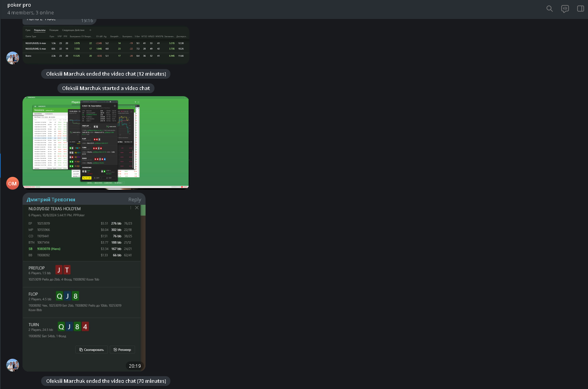This screenshot has width=588, height=389.
Task: Click '276 bb' stack value for EP
Action: pos(116,224)
